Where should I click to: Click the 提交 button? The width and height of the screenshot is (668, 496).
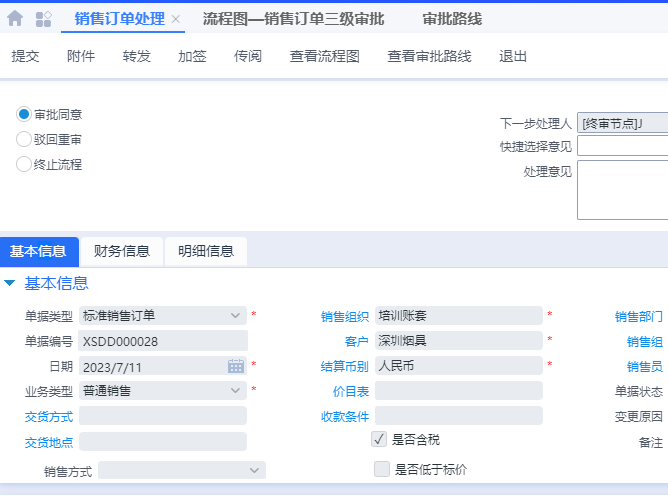coord(25,56)
